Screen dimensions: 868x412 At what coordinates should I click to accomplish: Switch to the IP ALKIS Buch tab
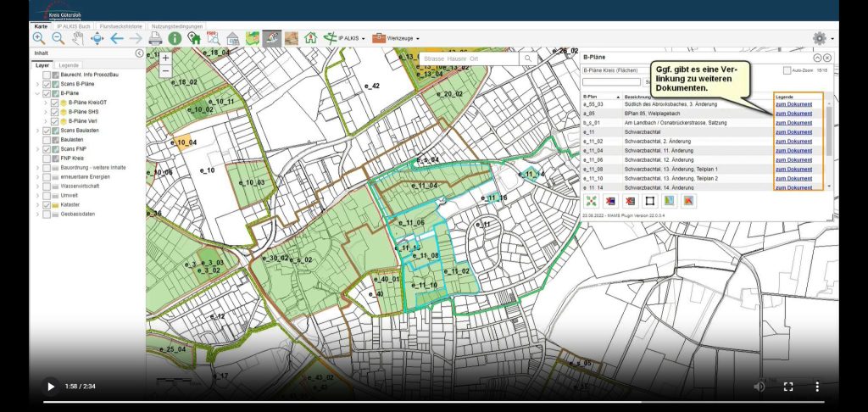pyautogui.click(x=73, y=26)
